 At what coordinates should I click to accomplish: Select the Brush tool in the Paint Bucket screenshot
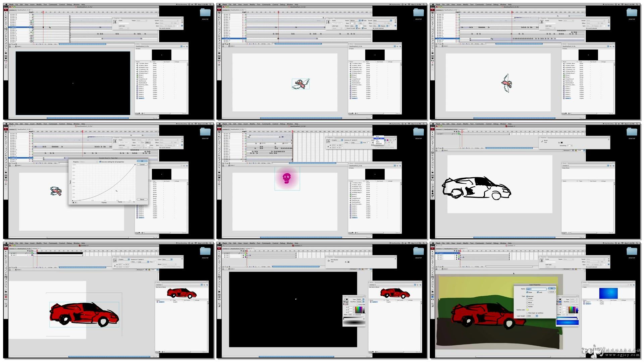pyautogui.click(x=219, y=273)
